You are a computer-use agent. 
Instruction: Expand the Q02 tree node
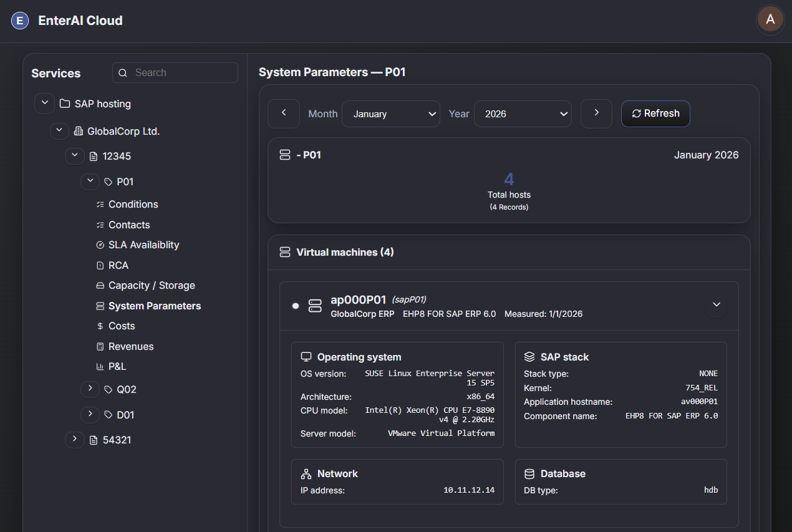pyautogui.click(x=90, y=389)
